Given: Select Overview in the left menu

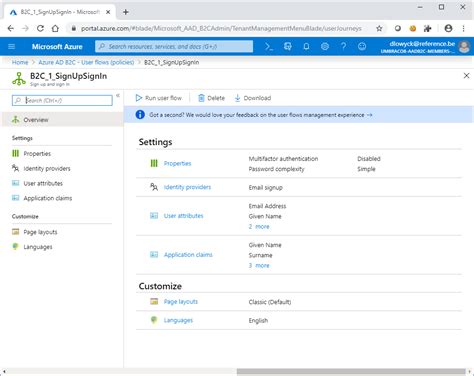Looking at the screenshot, I should click(x=62, y=120).
